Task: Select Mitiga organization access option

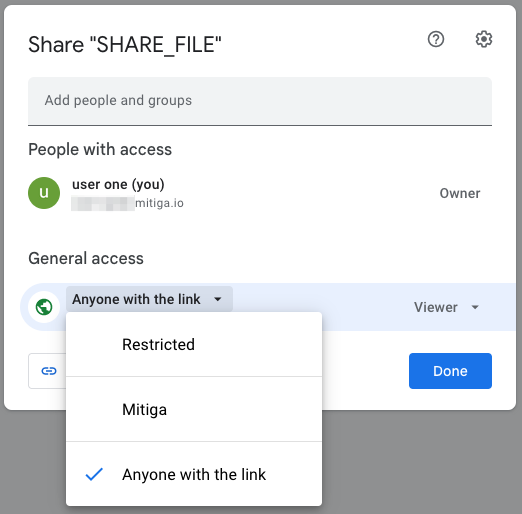Action: pyautogui.click(x=194, y=409)
